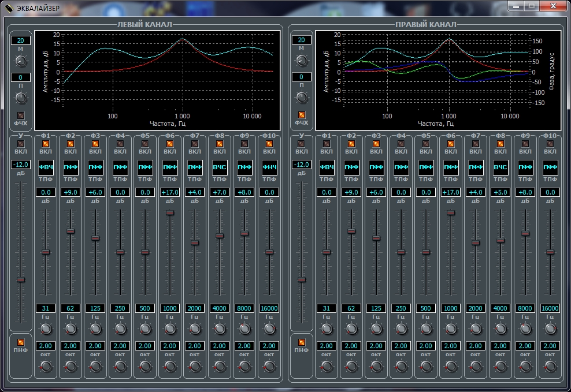Enable the Ф4 ВКЛ switch in left channel
This screenshot has width=571, height=392.
click(120, 144)
